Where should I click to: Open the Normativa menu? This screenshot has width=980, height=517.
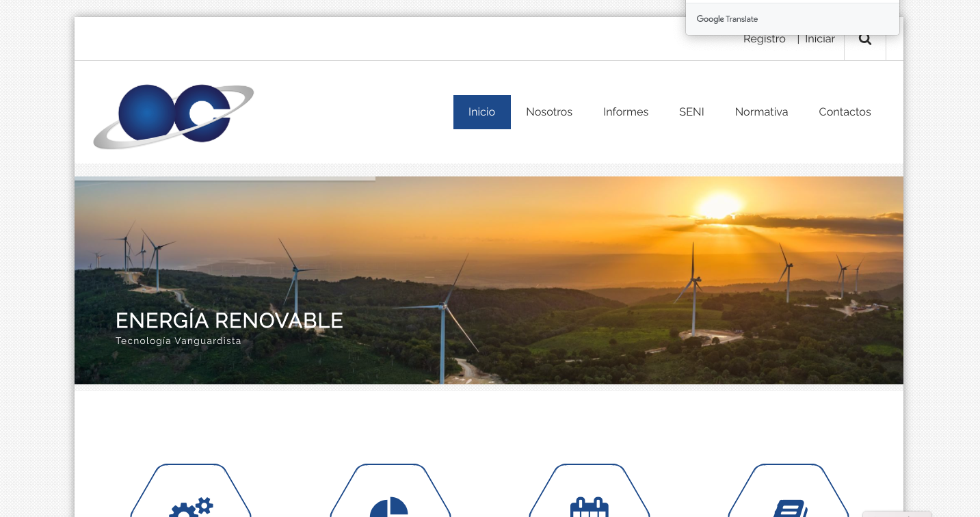point(761,112)
